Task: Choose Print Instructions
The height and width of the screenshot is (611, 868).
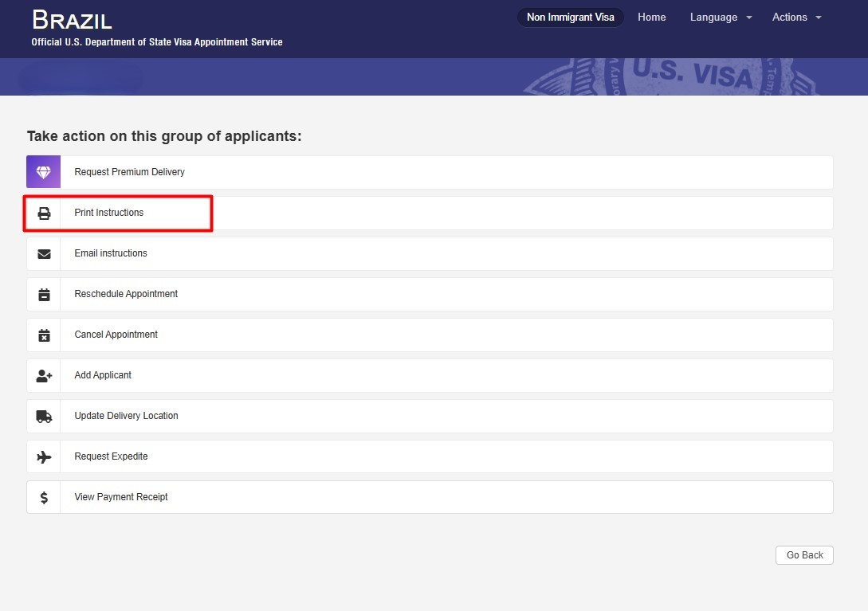Action: pyautogui.click(x=109, y=213)
